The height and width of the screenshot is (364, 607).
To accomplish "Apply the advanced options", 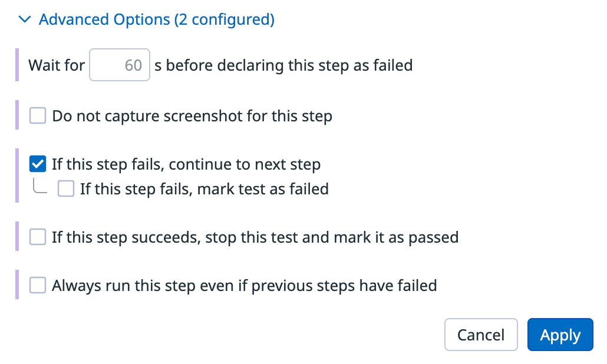I will point(560,335).
